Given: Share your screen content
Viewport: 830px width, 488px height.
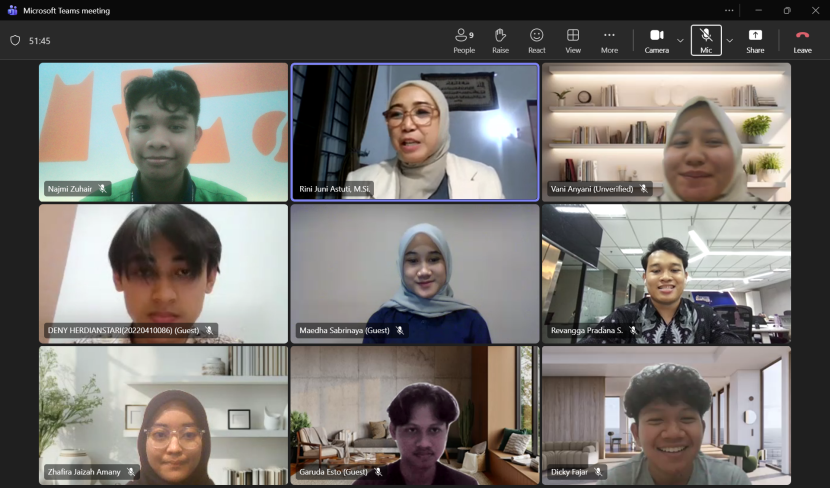Looking at the screenshot, I should point(755,40).
